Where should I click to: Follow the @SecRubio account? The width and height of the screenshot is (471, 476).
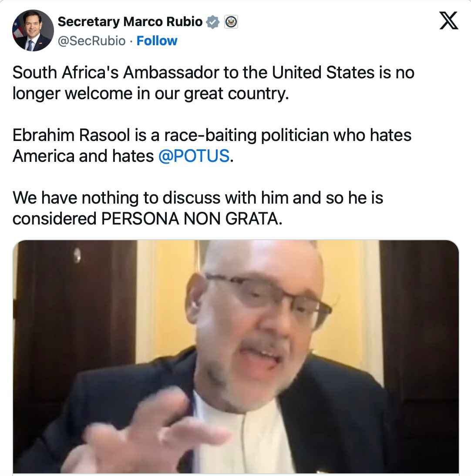tap(157, 40)
